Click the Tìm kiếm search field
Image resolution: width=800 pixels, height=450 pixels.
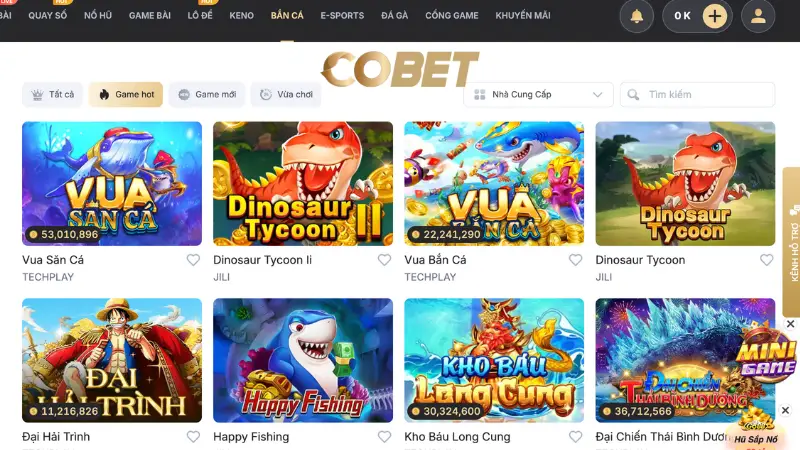coord(697,95)
